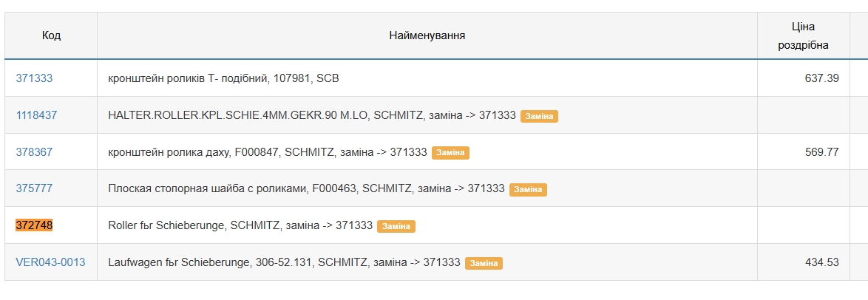Click the Ціна роздрібна column header
Image resolution: width=868 pixels, height=300 pixels.
pyautogui.click(x=803, y=35)
